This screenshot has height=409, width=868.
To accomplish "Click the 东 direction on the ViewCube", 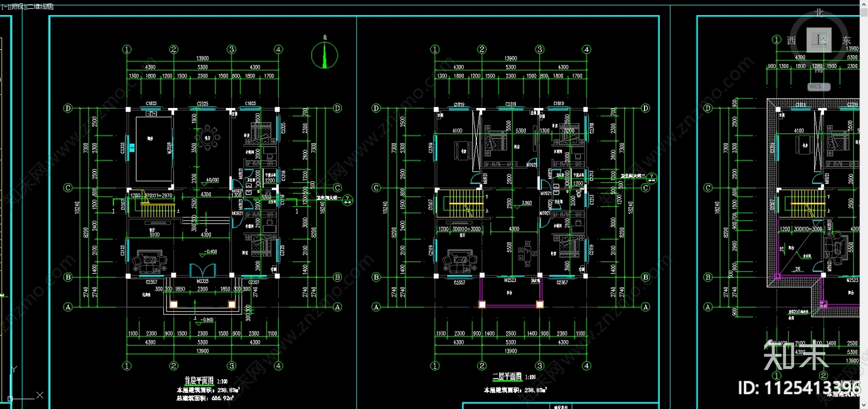I will coord(846,41).
